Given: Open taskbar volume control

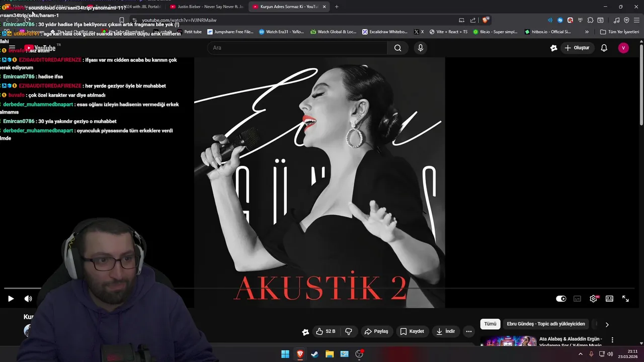Looking at the screenshot, I should (610, 354).
